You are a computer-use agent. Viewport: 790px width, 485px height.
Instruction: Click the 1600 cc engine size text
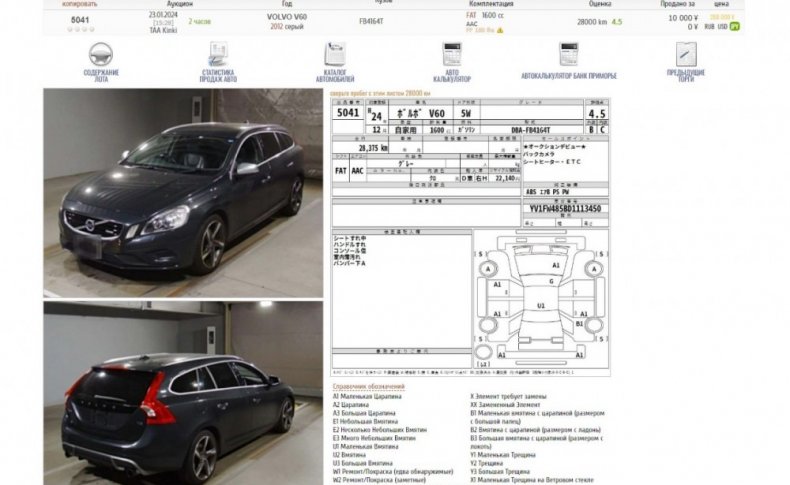pos(493,16)
